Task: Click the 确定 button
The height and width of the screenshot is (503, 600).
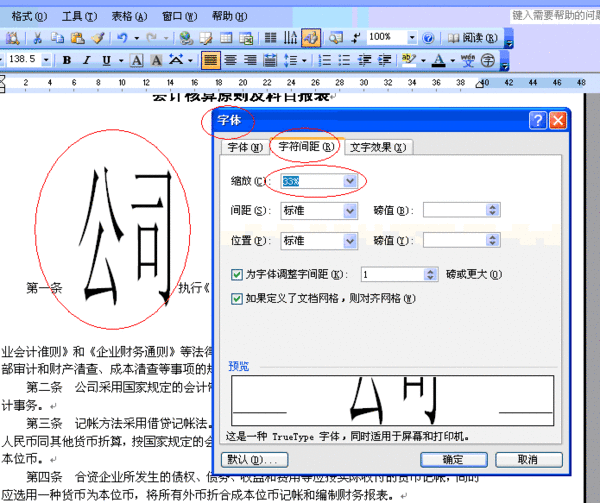Action: coord(453,459)
